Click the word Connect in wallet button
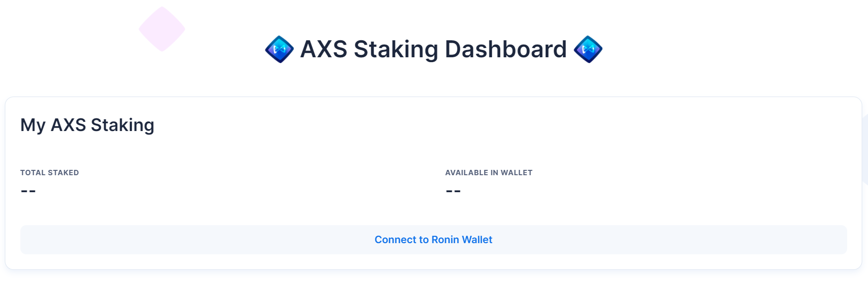 pyautogui.click(x=395, y=240)
